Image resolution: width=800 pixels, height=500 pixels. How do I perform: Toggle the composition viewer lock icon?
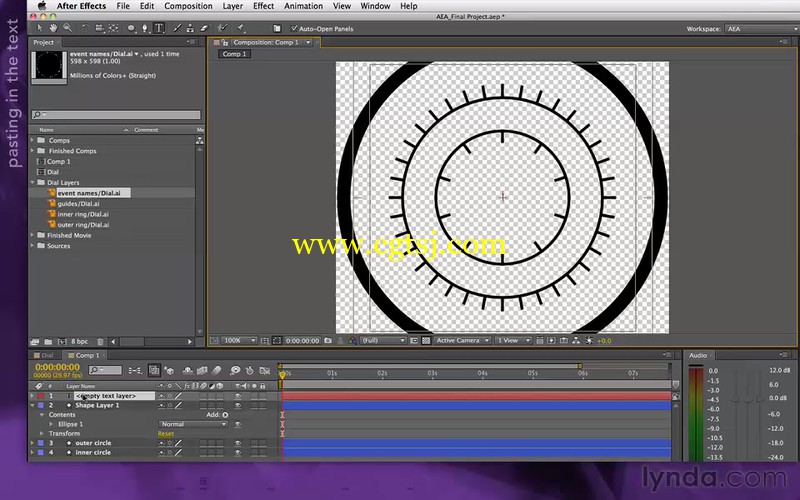(225, 42)
